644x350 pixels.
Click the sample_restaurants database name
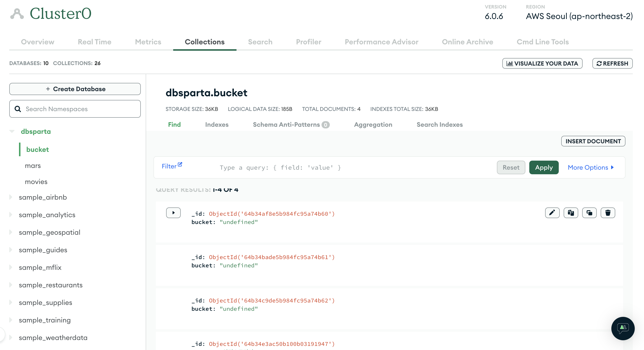pyautogui.click(x=50, y=285)
